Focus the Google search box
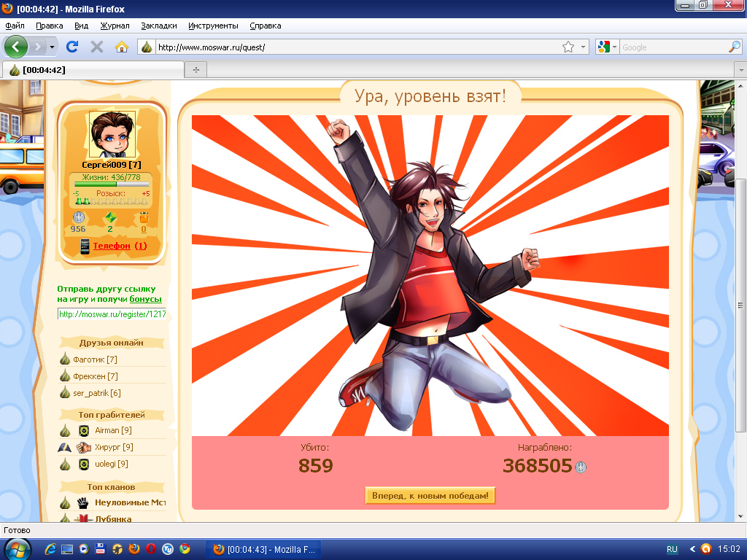Viewport: 747px width, 560px height. pyautogui.click(x=674, y=47)
